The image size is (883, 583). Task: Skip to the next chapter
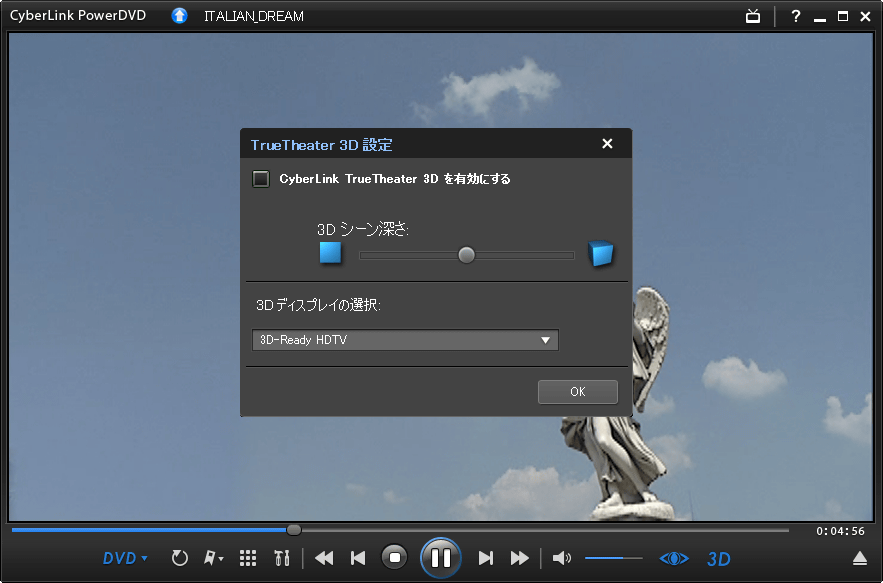coord(485,558)
